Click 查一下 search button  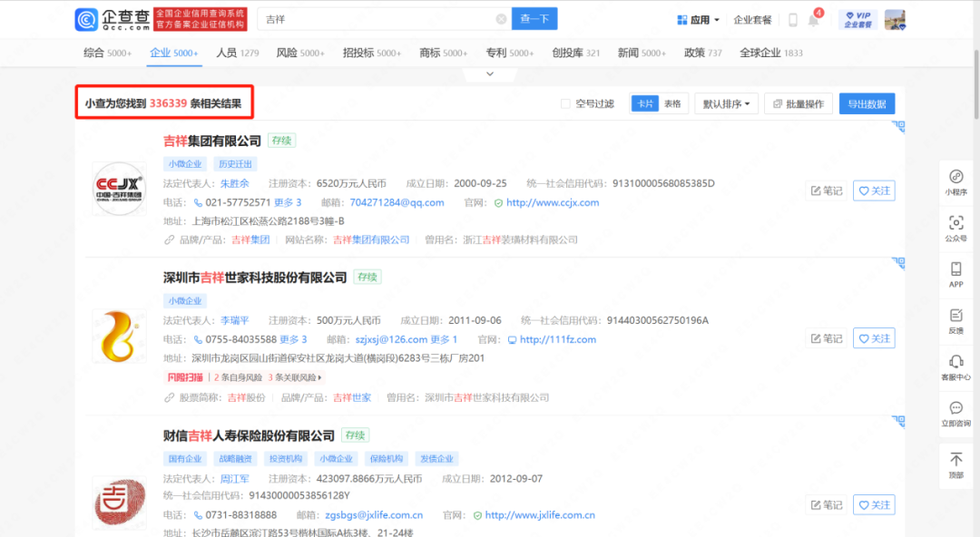[x=534, y=19]
